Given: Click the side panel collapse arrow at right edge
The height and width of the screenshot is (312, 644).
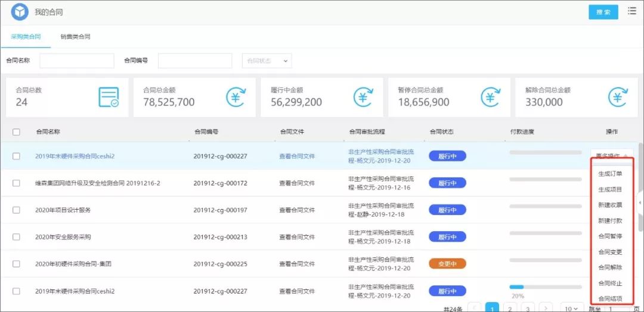Looking at the screenshot, I should (x=640, y=202).
